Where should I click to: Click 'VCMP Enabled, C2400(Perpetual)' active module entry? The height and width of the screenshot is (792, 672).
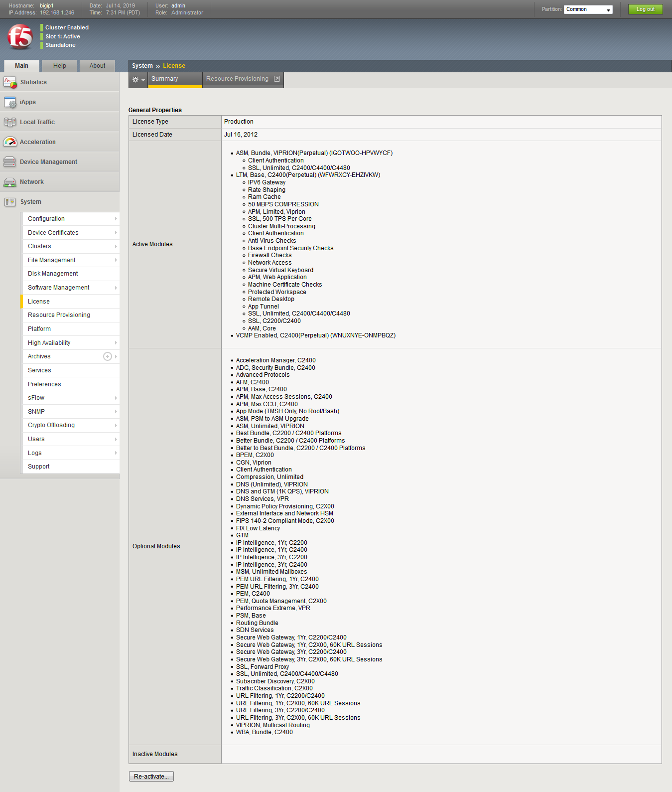pyautogui.click(x=316, y=335)
